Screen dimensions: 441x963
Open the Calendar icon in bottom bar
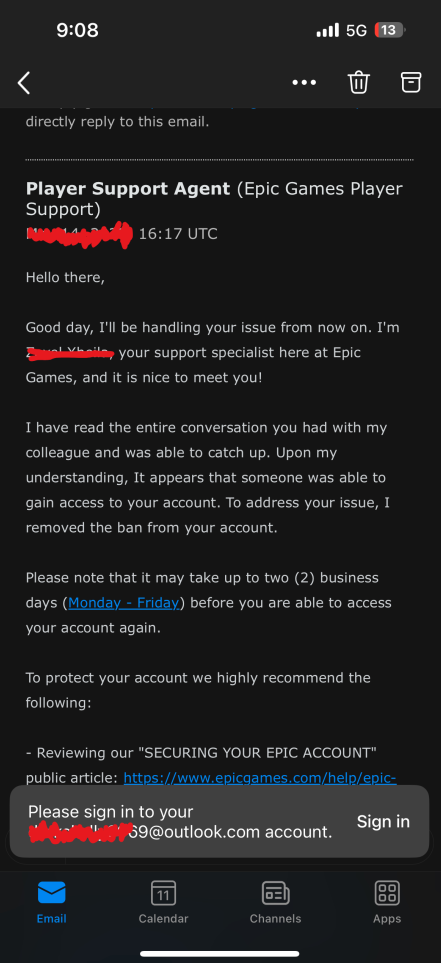[x=163, y=892]
